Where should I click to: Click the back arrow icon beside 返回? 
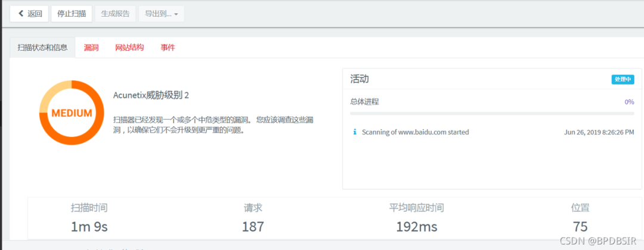click(x=20, y=14)
